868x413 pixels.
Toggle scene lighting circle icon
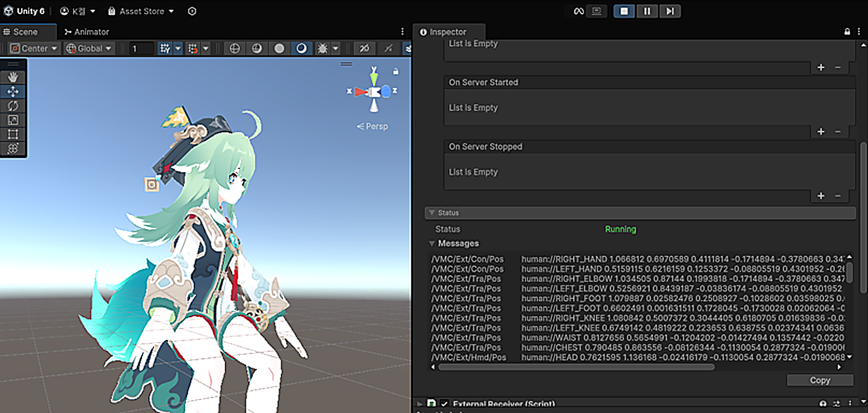click(279, 48)
